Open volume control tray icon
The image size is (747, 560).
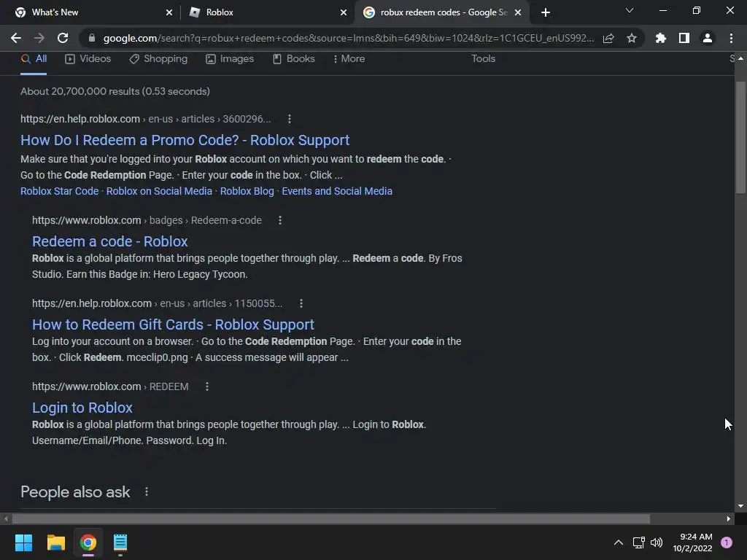point(657,542)
